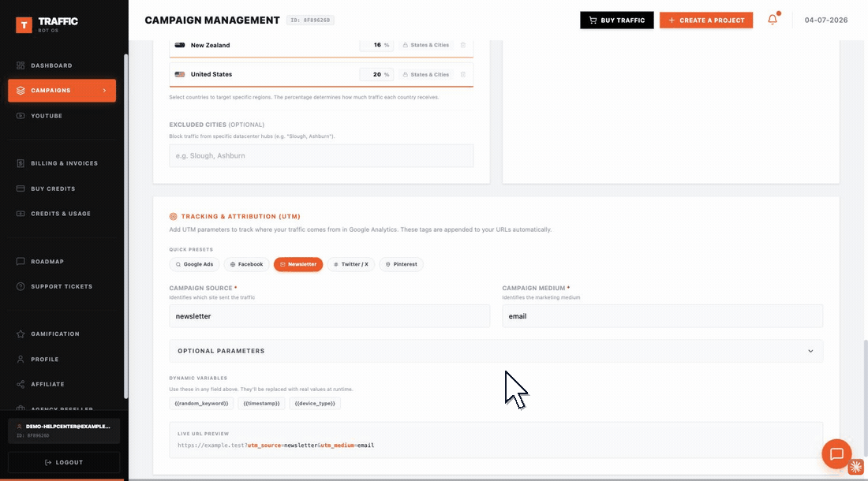The image size is (868, 481).
Task: Edit New Zealand traffic percentage 16
Action: coord(376,45)
